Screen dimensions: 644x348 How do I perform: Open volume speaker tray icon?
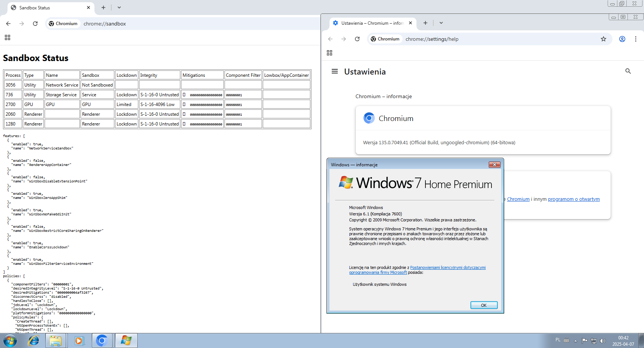[x=603, y=341]
